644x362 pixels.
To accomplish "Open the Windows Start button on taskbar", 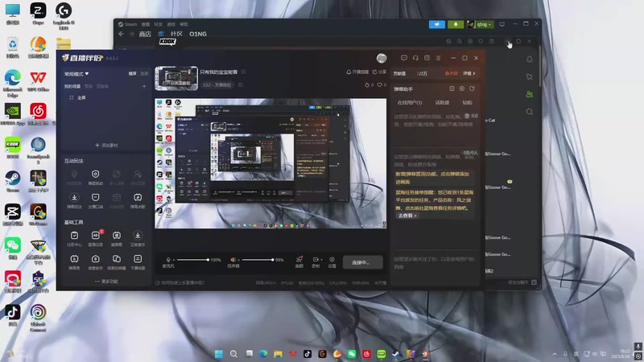I will pyautogui.click(x=219, y=354).
